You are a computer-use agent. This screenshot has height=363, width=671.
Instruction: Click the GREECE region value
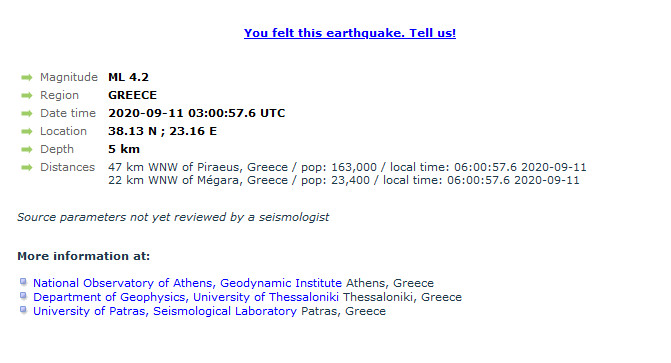click(x=133, y=95)
